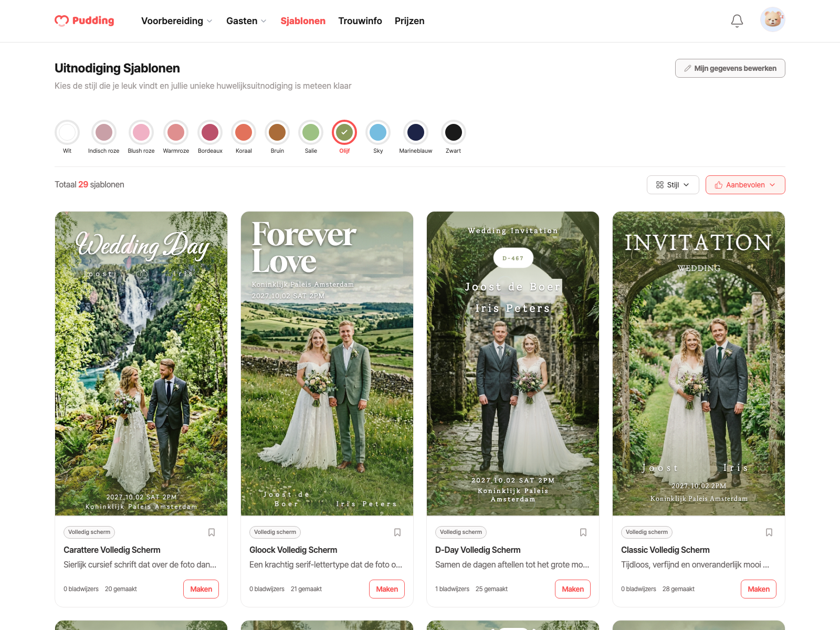Open the Aanbevolen sort dropdown
The image size is (840, 630).
click(x=745, y=185)
